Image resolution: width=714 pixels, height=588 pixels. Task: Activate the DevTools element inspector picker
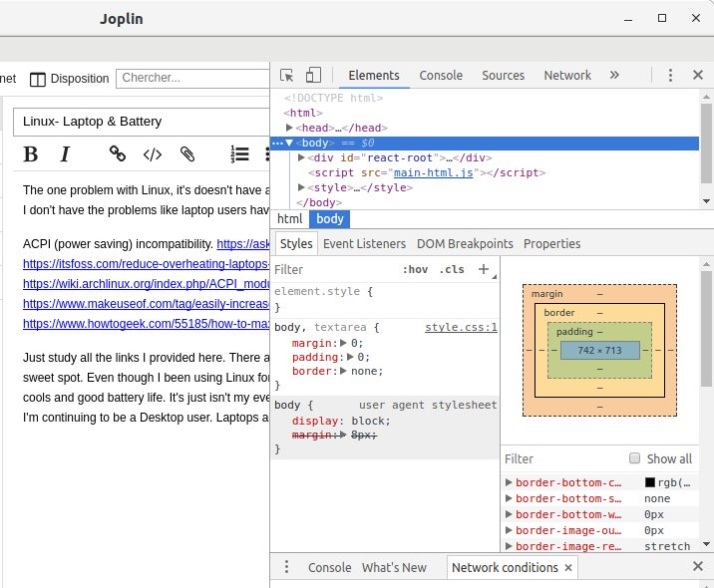pyautogui.click(x=287, y=75)
